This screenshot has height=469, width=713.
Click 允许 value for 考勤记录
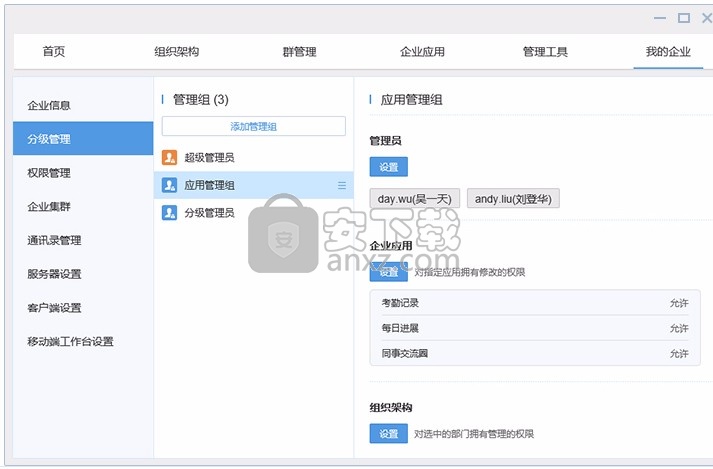click(x=679, y=303)
